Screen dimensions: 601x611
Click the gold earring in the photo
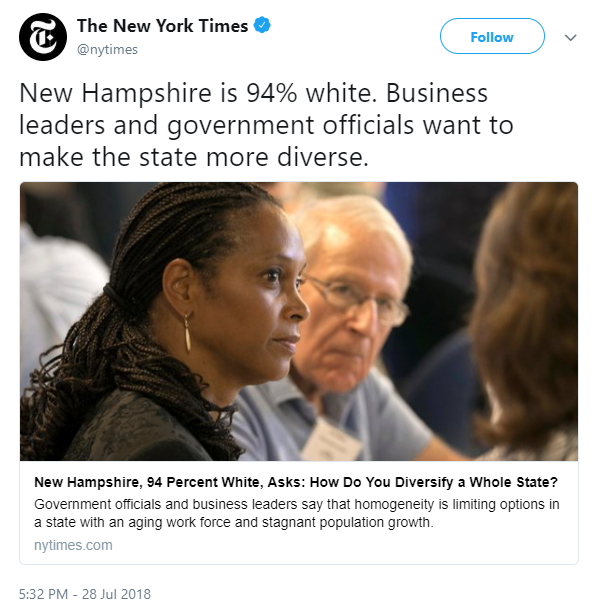(x=187, y=332)
